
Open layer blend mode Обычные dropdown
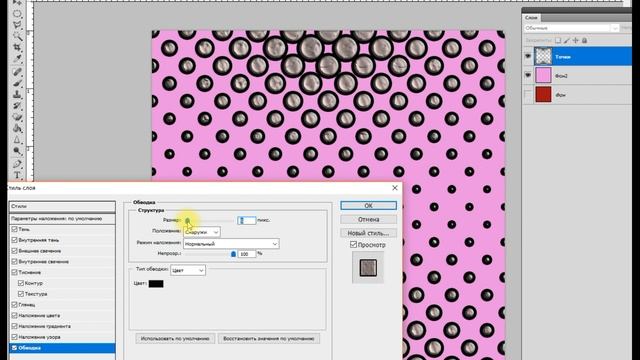click(x=571, y=28)
